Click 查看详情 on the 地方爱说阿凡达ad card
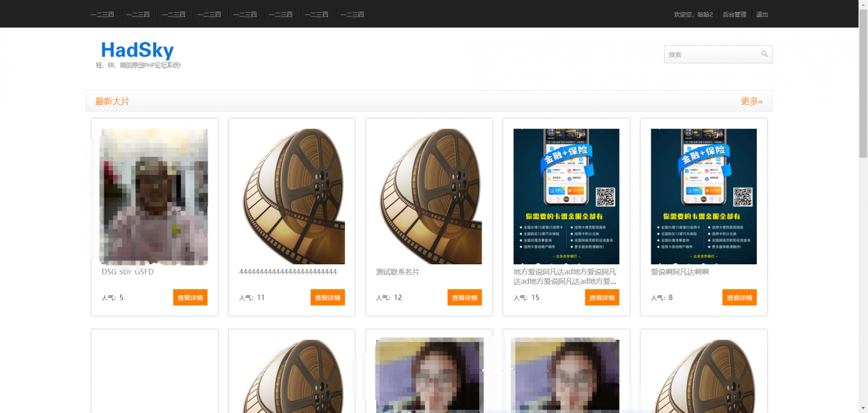 [602, 297]
